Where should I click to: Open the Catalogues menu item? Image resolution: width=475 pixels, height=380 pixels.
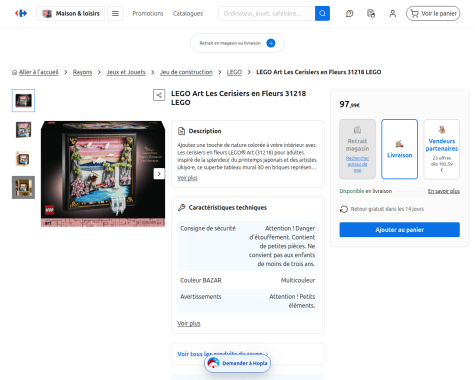[x=188, y=13]
